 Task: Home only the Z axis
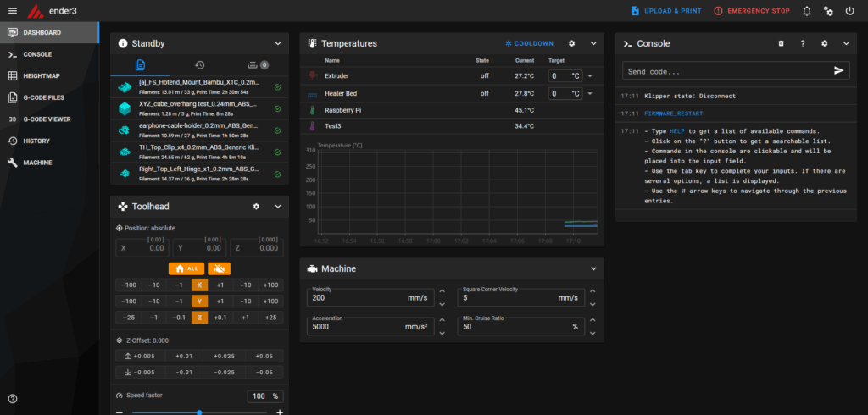pos(199,317)
